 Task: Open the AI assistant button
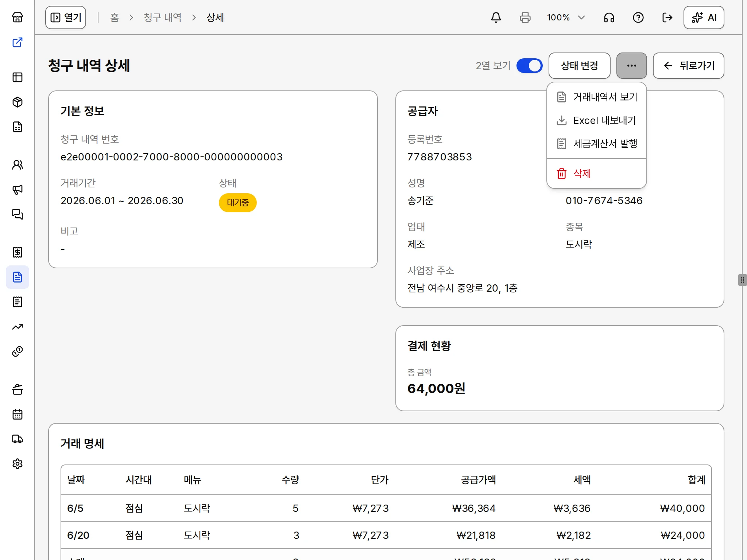point(704,17)
